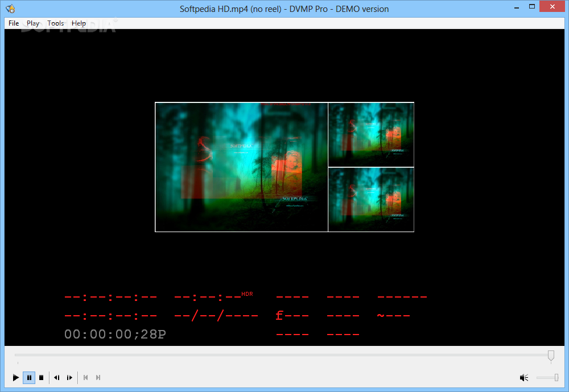Step back one frame
The height and width of the screenshot is (392, 569).
pyautogui.click(x=56, y=377)
